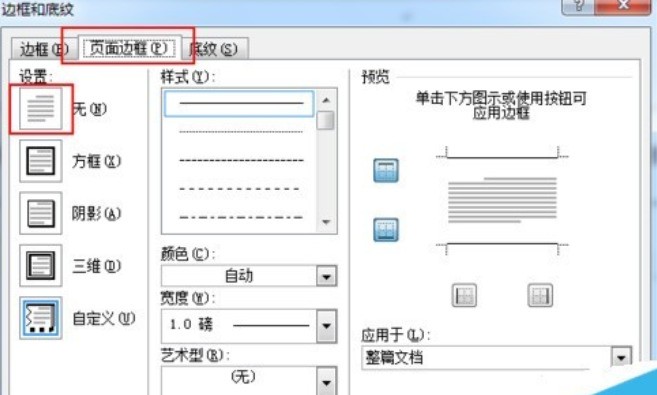The image size is (657, 395).
Task: Toggle the top border button in preview
Action: (386, 170)
